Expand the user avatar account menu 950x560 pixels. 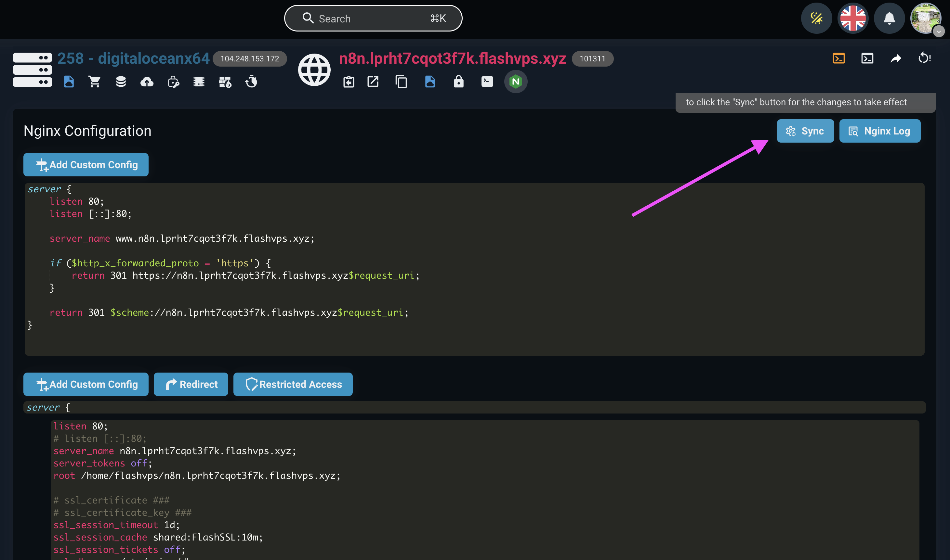926,18
